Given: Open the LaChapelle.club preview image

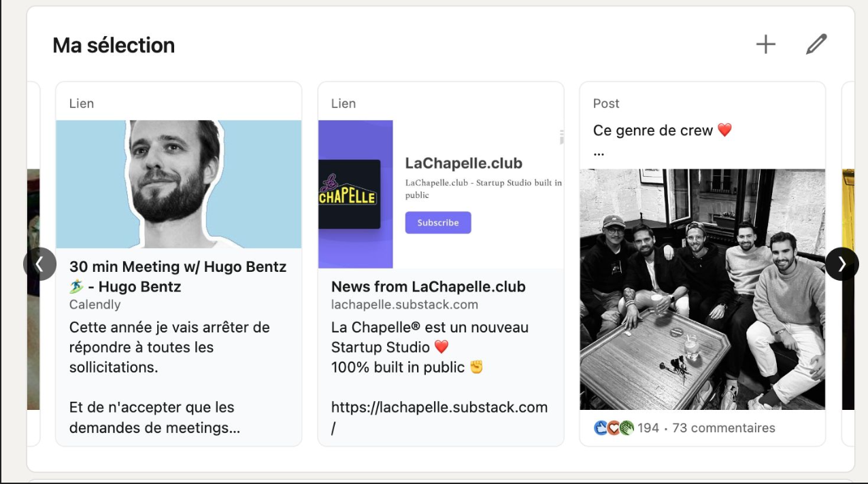Looking at the screenshot, I should tap(441, 194).
